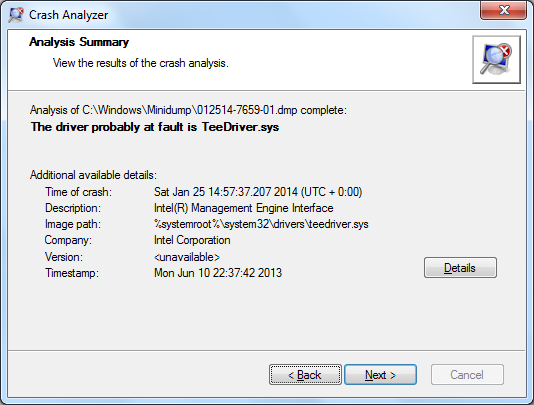Click the Time of crash value

tap(258, 192)
